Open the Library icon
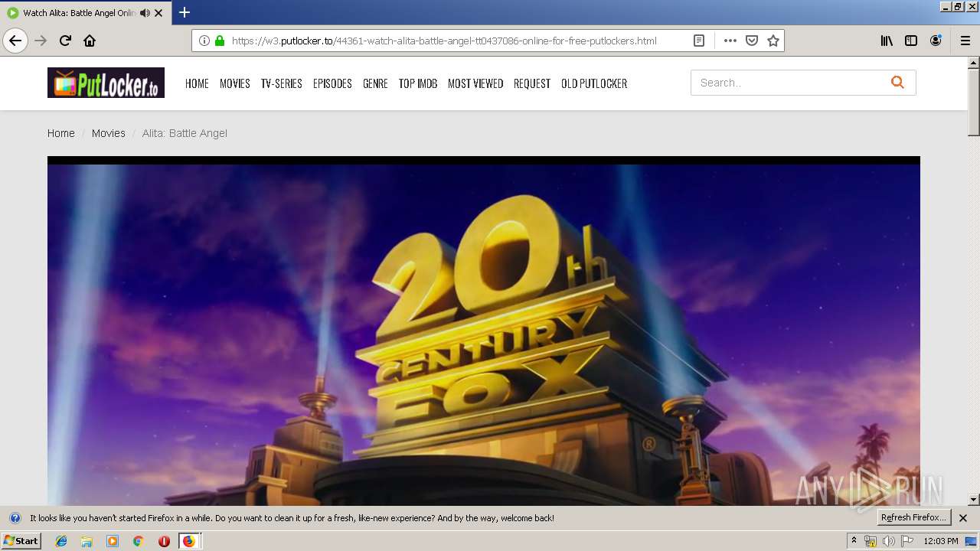Screen dimensions: 980x551 tap(887, 41)
